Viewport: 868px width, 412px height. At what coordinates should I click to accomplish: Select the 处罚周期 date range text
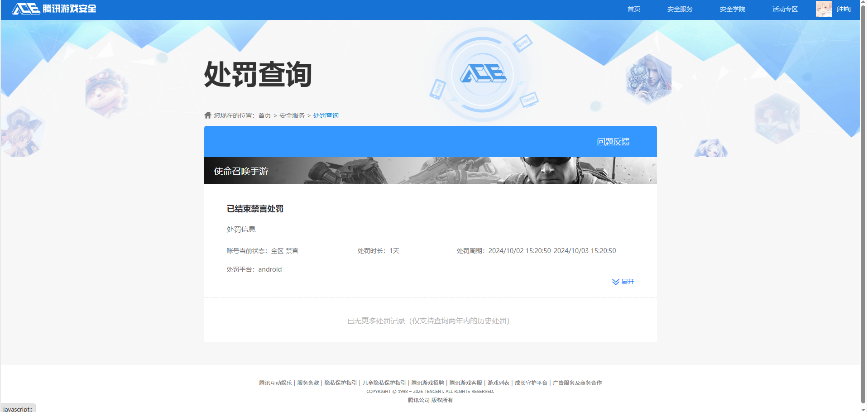[x=536, y=251]
